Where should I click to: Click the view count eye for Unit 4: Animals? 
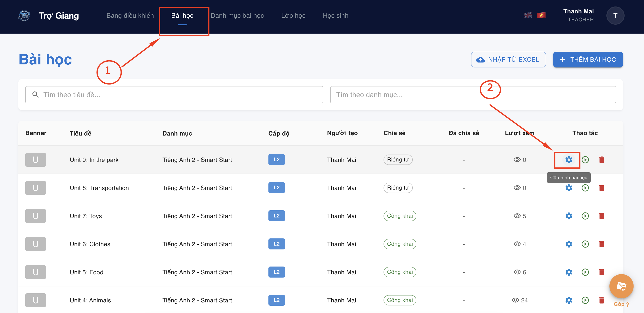515,300
